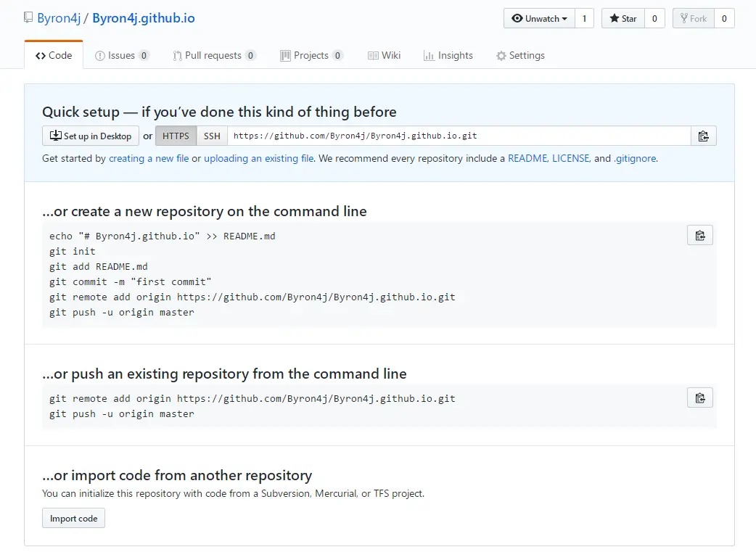
Task: Click the Issues exclamation icon
Action: click(x=100, y=56)
